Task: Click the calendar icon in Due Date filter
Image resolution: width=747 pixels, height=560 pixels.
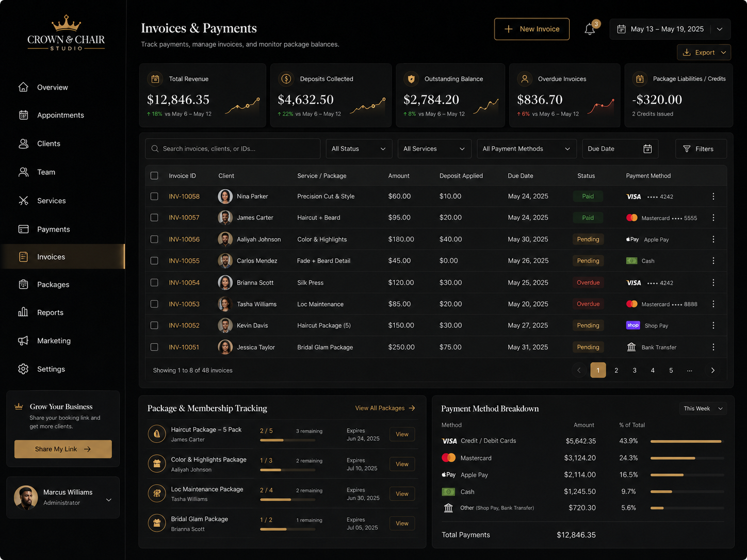Action: coord(647,149)
